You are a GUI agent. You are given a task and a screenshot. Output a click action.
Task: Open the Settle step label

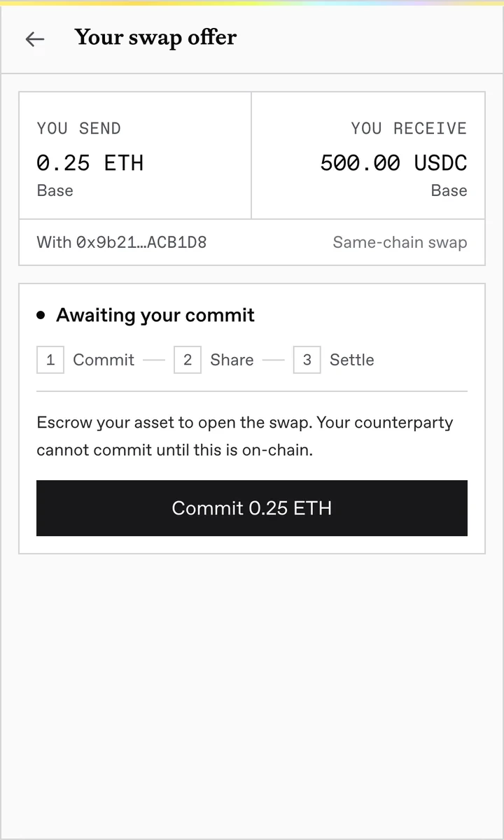coord(352,360)
